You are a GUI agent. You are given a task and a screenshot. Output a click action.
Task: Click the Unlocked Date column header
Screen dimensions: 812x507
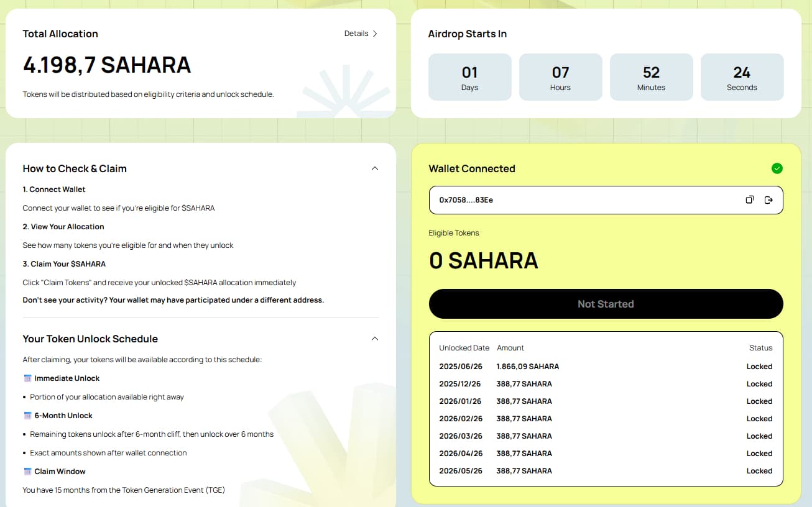point(464,348)
